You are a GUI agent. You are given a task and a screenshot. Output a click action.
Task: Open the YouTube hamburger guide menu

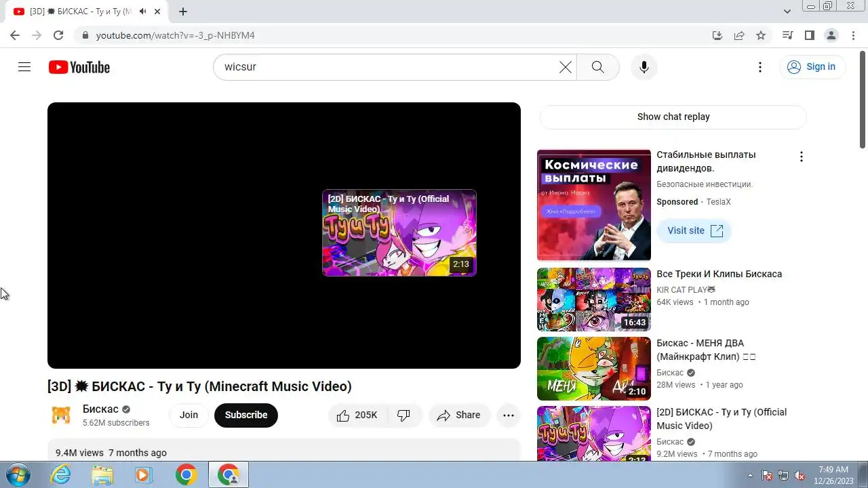[24, 67]
